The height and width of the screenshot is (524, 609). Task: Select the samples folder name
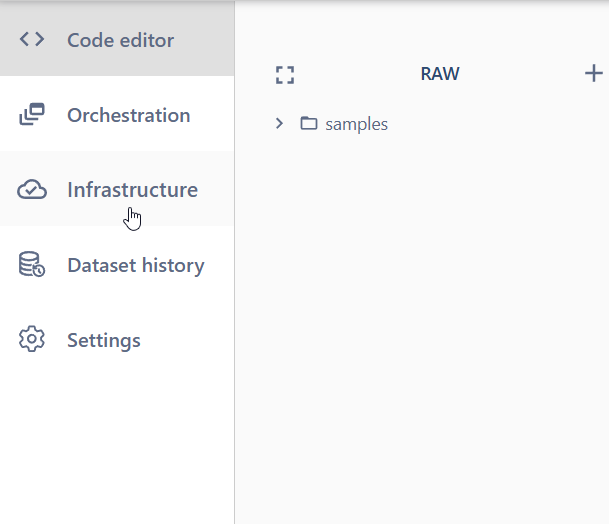pyautogui.click(x=357, y=124)
